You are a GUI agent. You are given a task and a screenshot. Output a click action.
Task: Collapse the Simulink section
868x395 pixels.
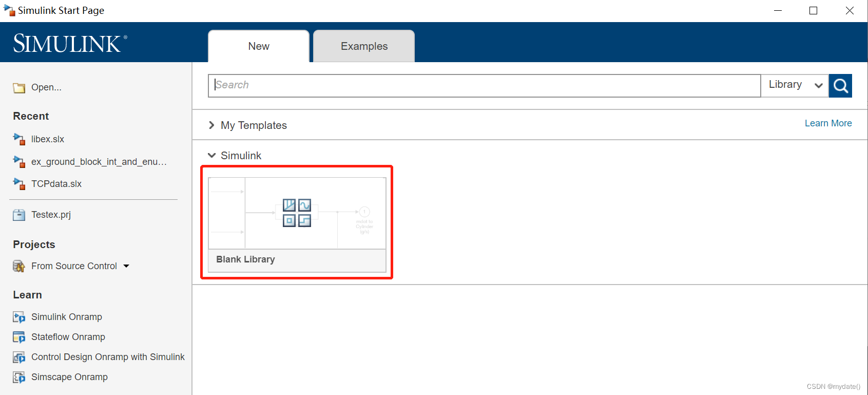211,155
